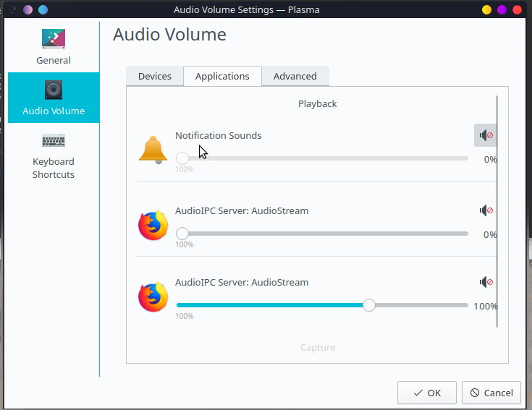This screenshot has width=532, height=410.
Task: Click the first AudioIPC Server Firefox icon
Action: 153,225
